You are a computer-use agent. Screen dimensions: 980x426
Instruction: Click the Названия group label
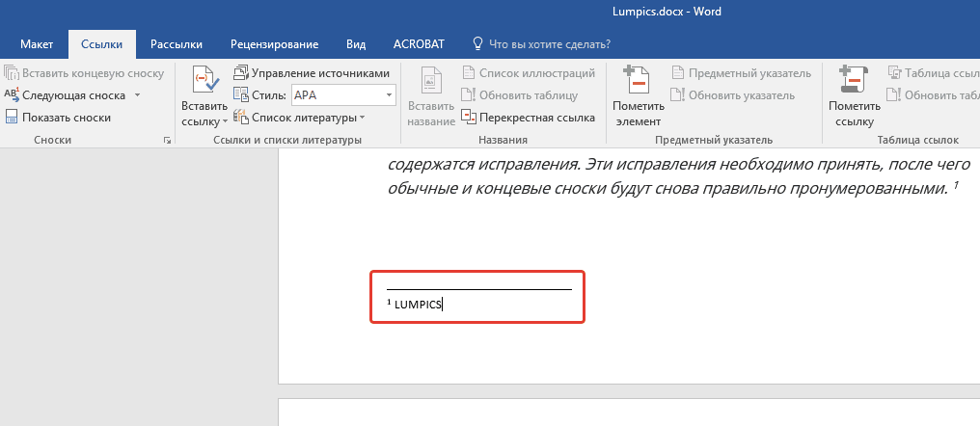503,140
